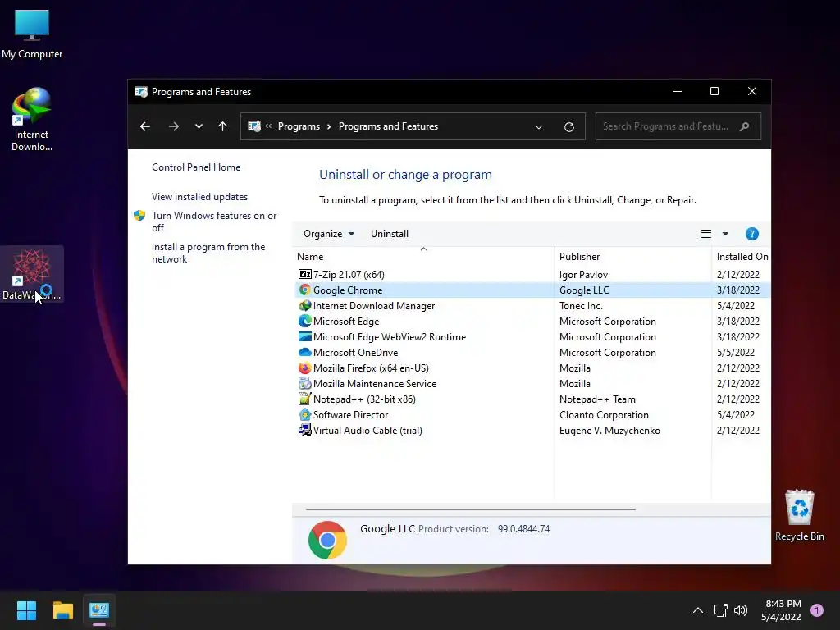Click the Software Director icon in list
Viewport: 840px width, 630px height.
pyautogui.click(x=305, y=414)
